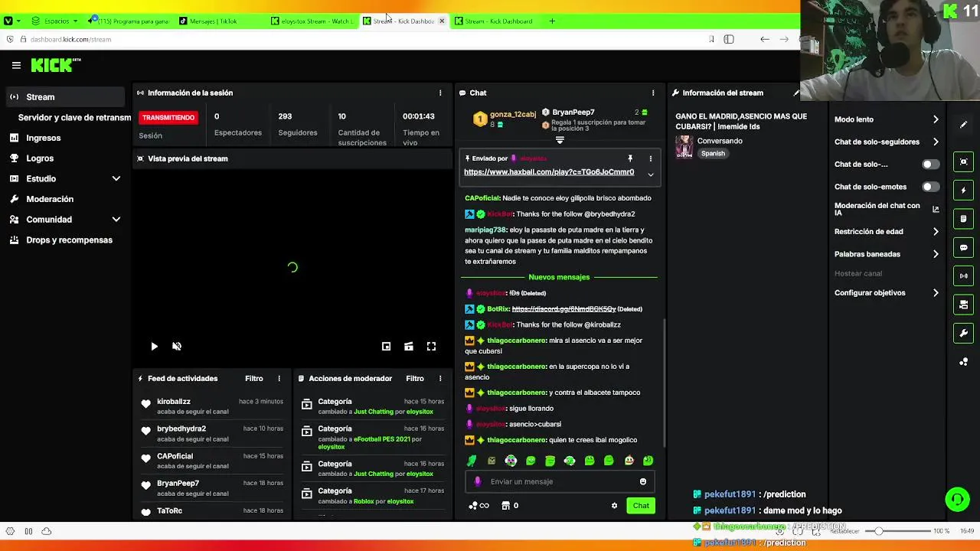Open Servidor y clave de retransmisión

(74, 118)
